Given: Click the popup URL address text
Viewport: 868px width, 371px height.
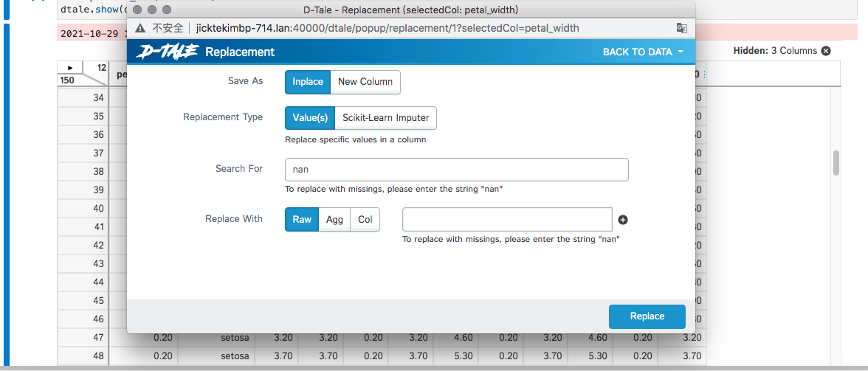Looking at the screenshot, I should [x=387, y=27].
